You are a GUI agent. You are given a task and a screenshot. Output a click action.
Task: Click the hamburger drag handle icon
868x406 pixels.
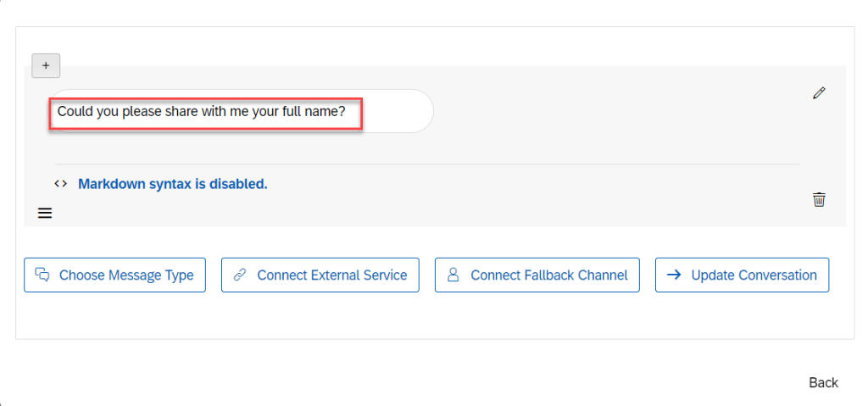coord(45,214)
